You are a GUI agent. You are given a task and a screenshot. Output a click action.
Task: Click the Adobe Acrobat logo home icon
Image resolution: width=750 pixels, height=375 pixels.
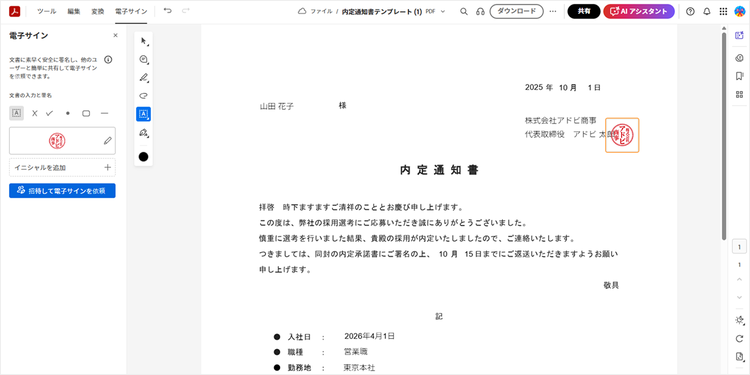(14, 11)
